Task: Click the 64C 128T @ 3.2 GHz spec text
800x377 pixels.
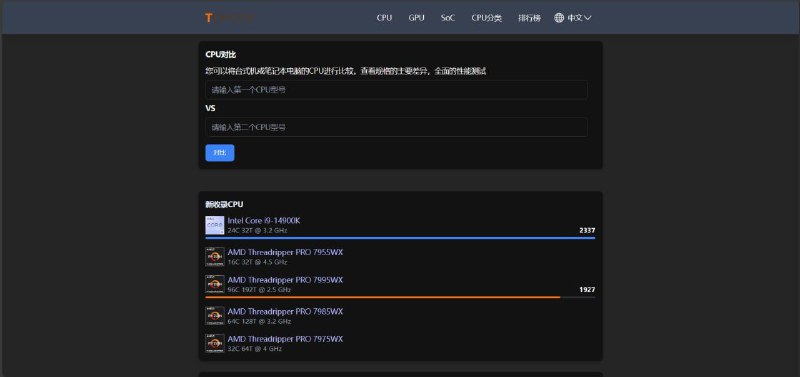Action: 259,321
